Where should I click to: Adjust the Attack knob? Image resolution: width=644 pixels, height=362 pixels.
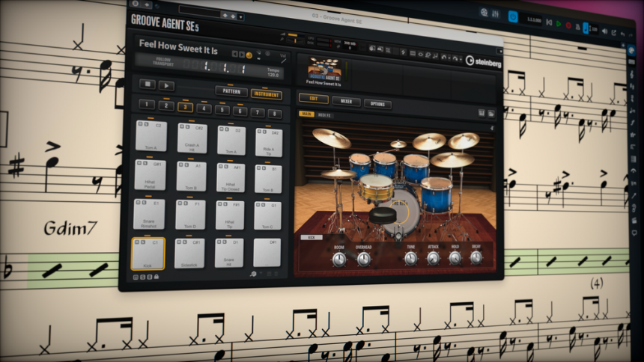click(433, 258)
